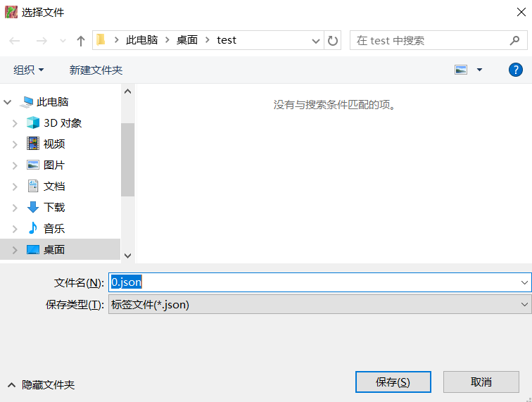This screenshot has width=532, height=402.
Task: Select 视频 folder in tree
Action: click(x=54, y=144)
